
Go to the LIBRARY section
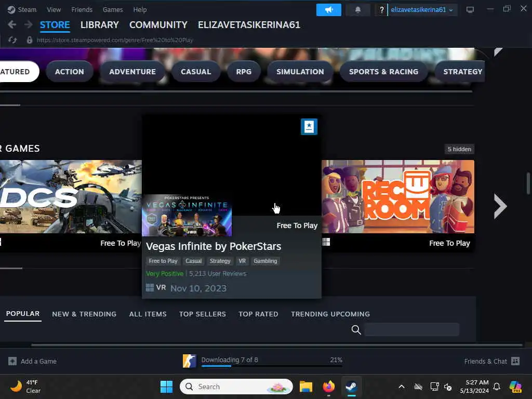[x=99, y=25]
